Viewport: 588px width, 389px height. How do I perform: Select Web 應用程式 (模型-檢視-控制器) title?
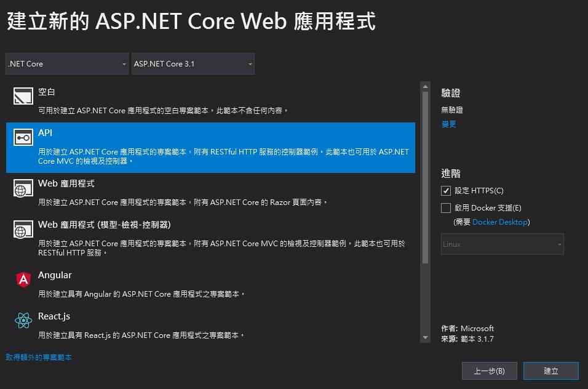click(x=104, y=225)
